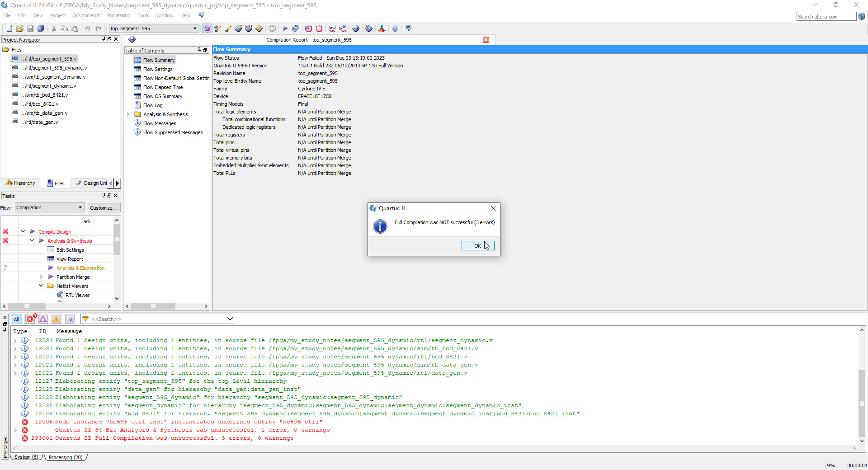Pin the Tasks panel

104,196
